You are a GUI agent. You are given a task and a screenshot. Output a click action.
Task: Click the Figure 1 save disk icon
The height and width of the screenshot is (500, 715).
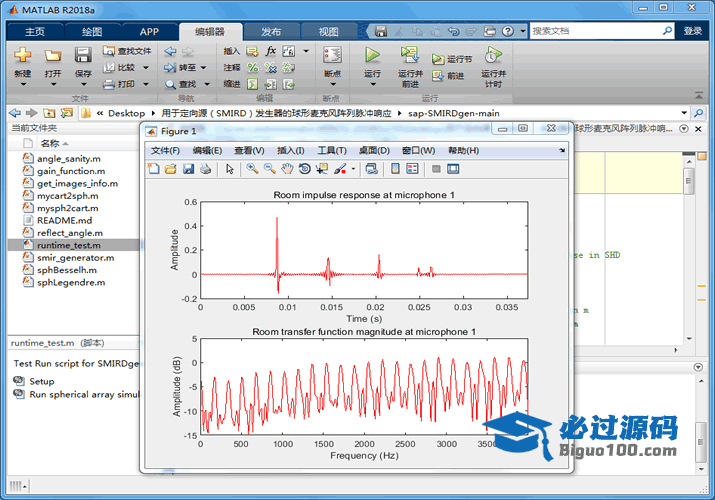[x=188, y=169]
